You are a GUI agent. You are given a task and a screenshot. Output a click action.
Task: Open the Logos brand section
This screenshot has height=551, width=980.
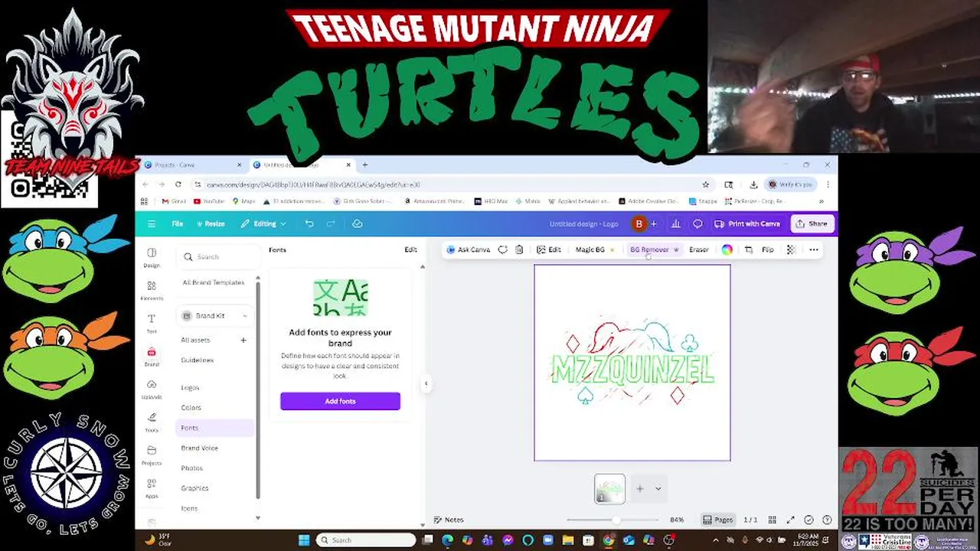tap(190, 387)
